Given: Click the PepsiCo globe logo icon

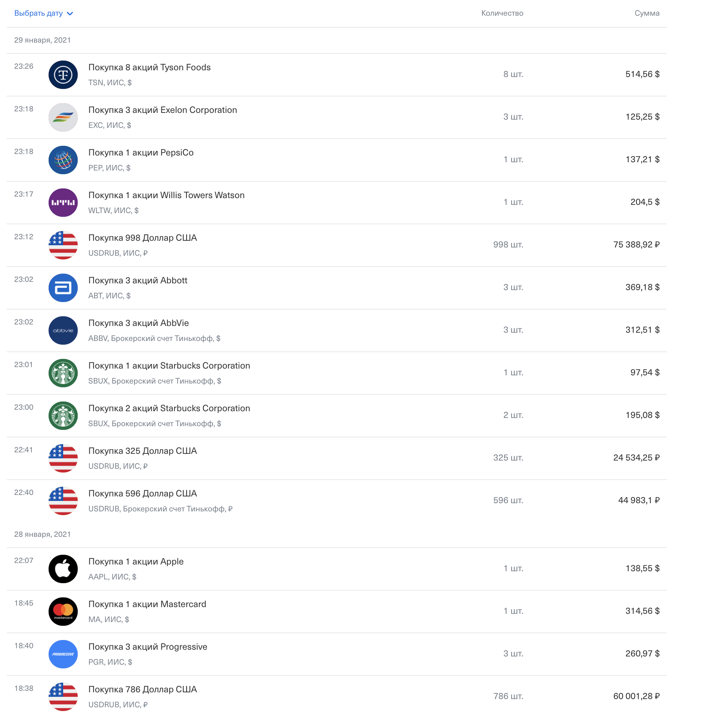Looking at the screenshot, I should (63, 160).
